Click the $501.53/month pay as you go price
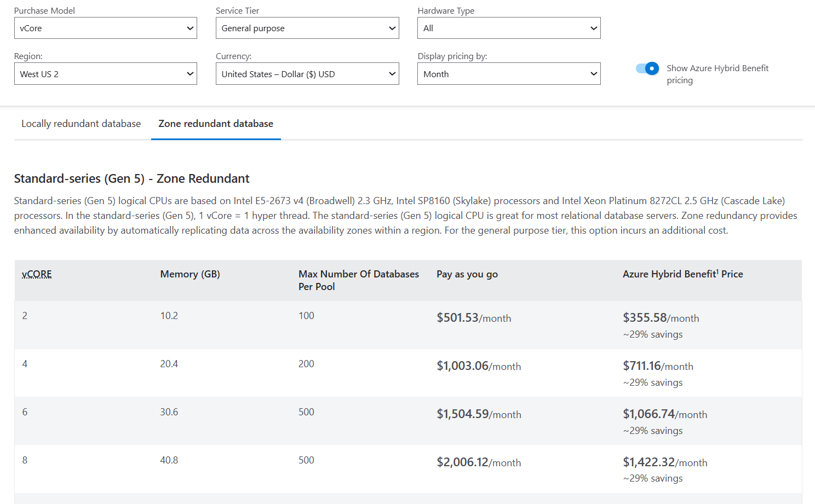 (473, 317)
